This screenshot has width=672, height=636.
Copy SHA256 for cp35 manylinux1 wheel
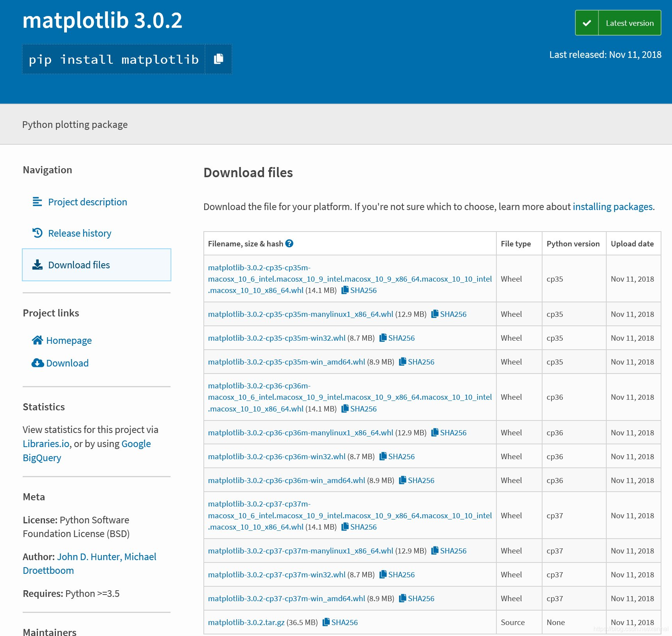pos(449,314)
